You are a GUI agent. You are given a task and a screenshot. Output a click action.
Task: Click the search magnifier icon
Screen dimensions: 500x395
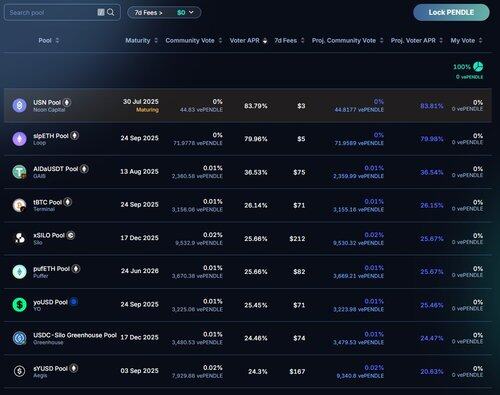click(x=111, y=12)
